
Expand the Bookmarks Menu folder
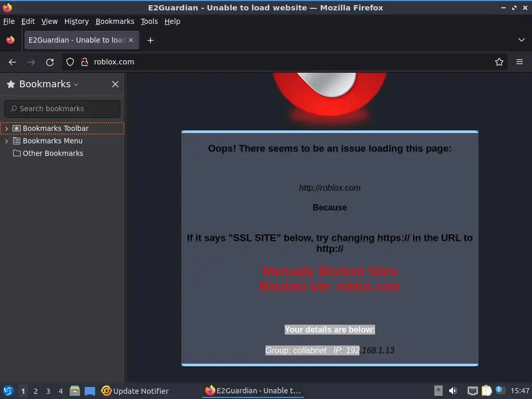pyautogui.click(x=6, y=141)
